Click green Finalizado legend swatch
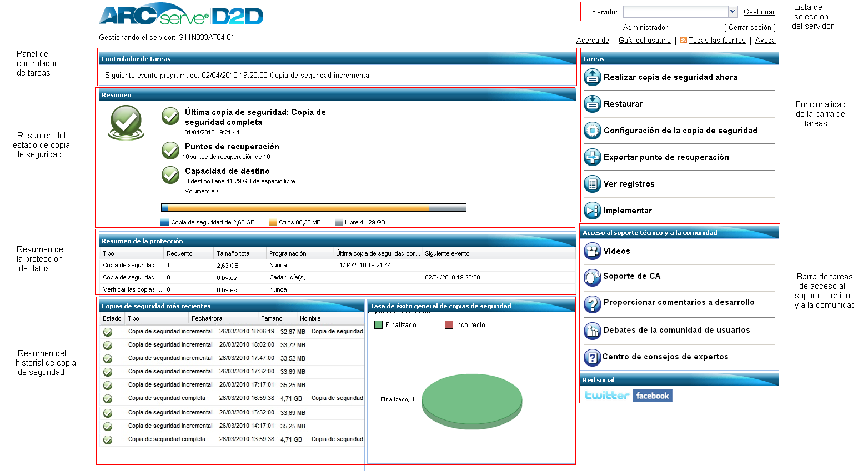 379,325
